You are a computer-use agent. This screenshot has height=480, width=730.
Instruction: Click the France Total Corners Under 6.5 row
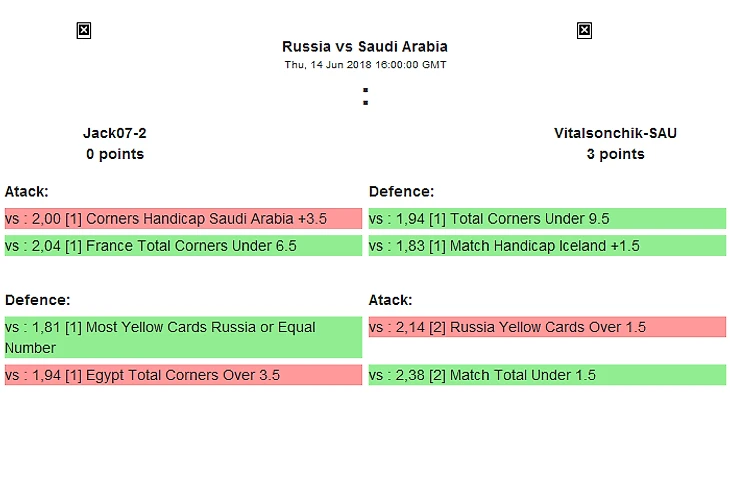pyautogui.click(x=183, y=245)
